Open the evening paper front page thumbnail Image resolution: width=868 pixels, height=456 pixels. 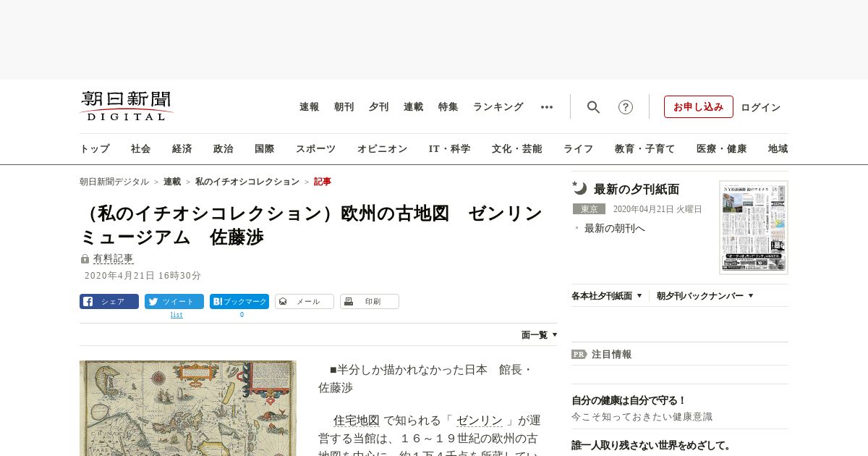click(754, 227)
